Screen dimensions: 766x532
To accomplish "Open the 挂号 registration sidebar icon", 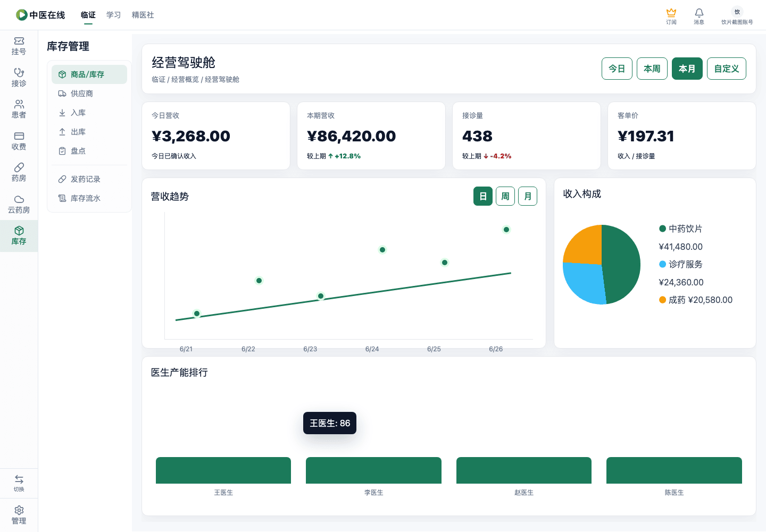I will pos(19,41).
